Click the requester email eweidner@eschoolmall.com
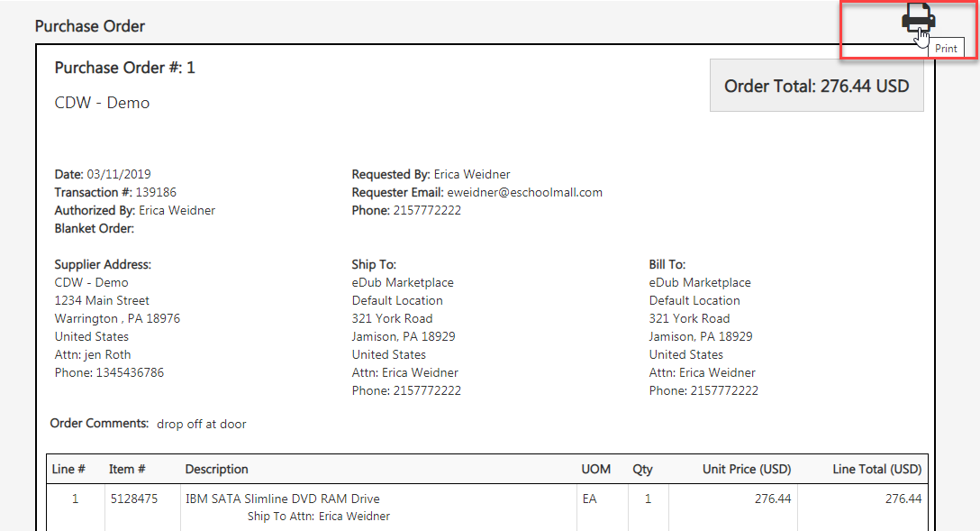 coord(524,193)
